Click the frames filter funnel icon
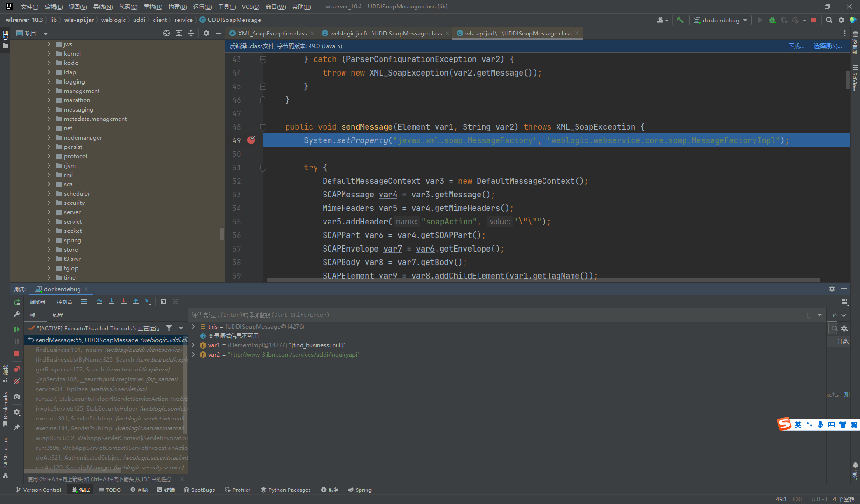The height and width of the screenshot is (504, 860). tap(169, 328)
